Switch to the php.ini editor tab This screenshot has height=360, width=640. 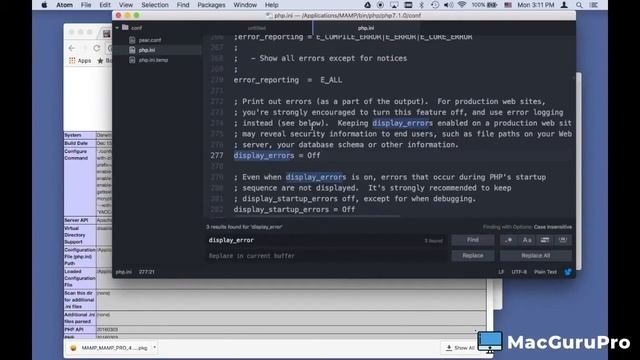pos(366,28)
